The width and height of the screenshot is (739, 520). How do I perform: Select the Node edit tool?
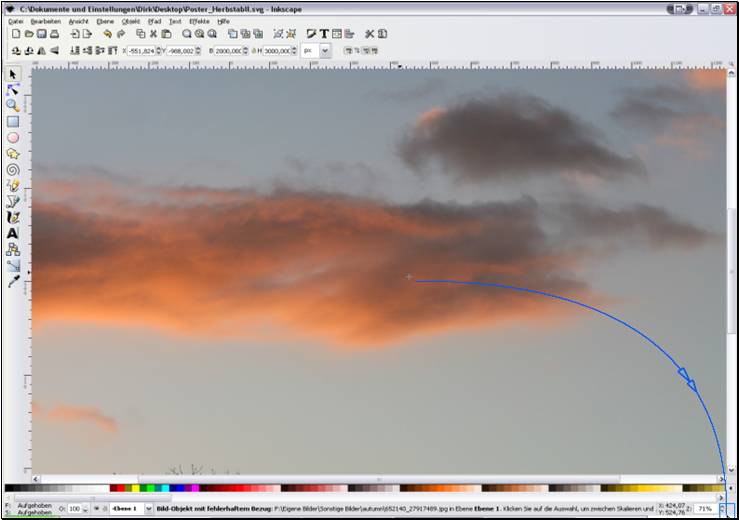point(13,89)
